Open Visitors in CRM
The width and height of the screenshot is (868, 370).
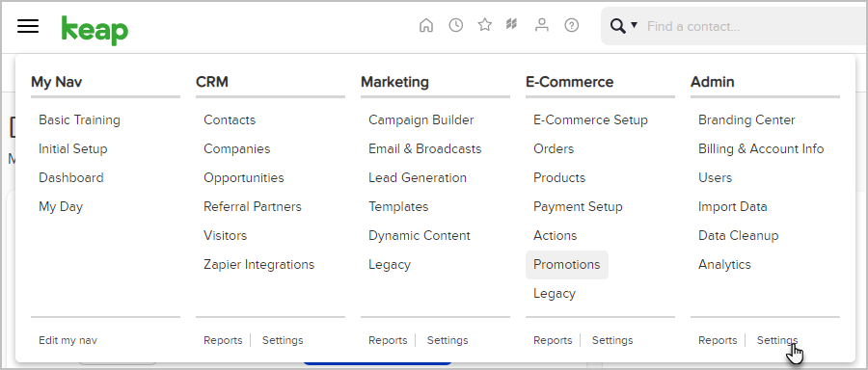point(226,236)
